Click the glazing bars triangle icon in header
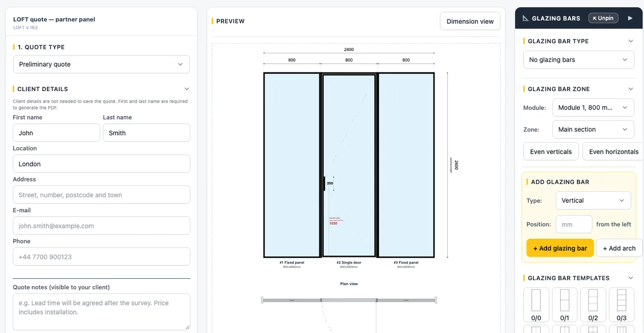 526,18
